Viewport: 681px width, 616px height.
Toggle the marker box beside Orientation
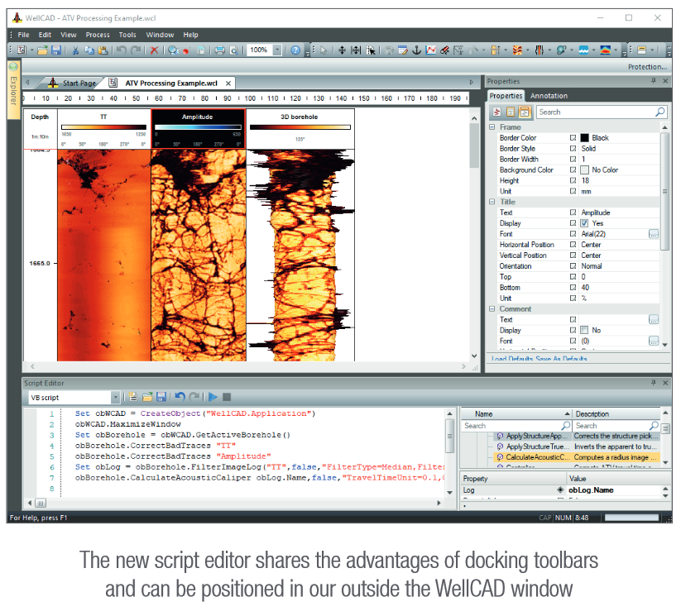click(573, 266)
